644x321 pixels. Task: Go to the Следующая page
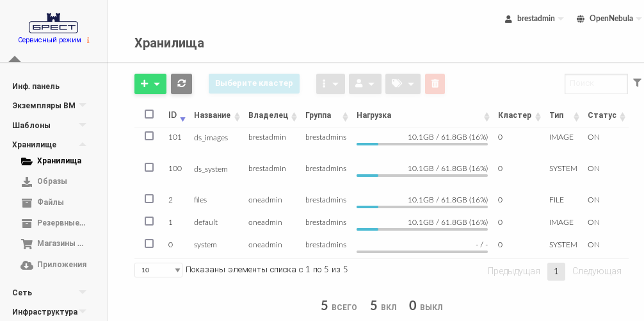(x=597, y=271)
